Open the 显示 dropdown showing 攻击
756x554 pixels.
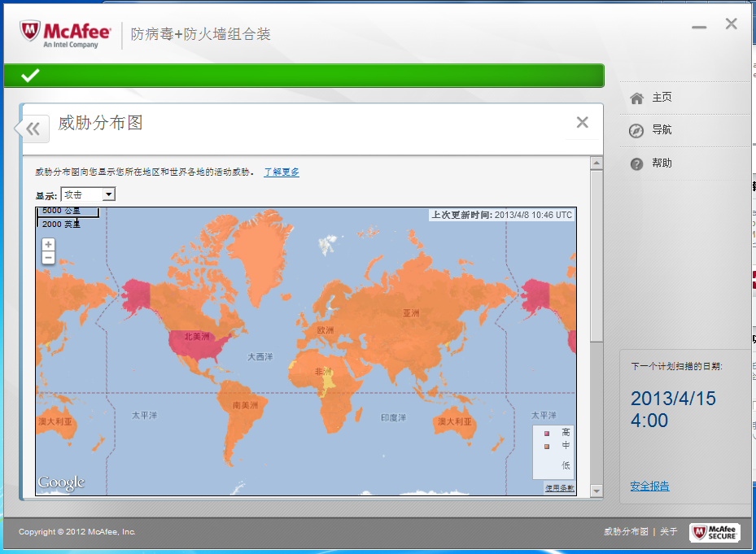88,194
